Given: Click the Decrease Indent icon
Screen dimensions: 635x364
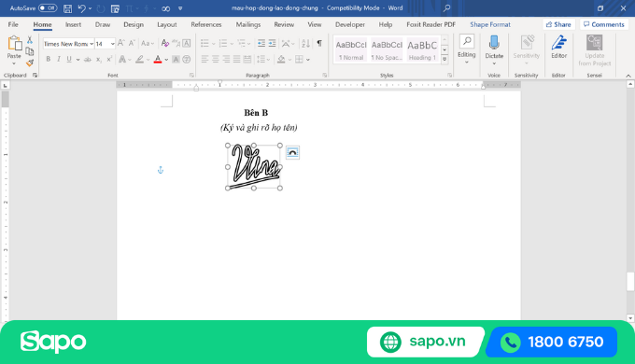Looking at the screenshot, I should 261,43.
